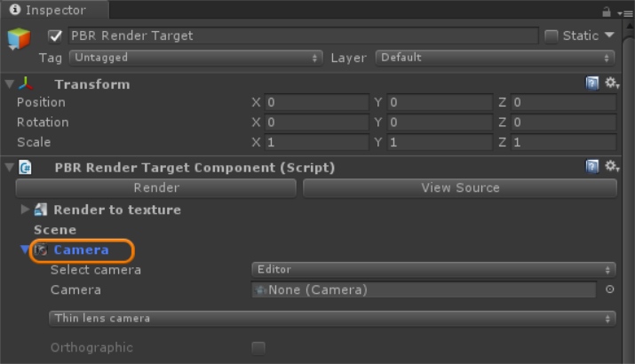Click the camera object picker circle
The image size is (635, 364).
(x=609, y=289)
